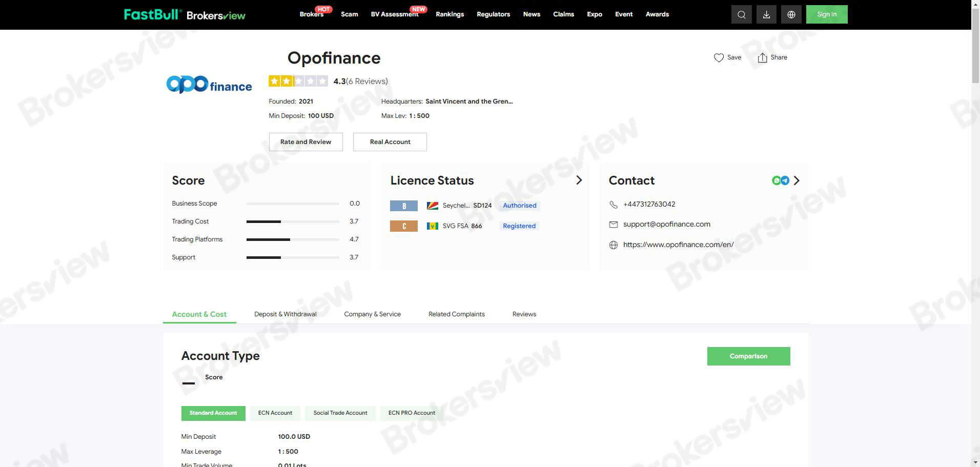The image size is (980, 467).
Task: Click the download icon in header
Action: tap(766, 14)
